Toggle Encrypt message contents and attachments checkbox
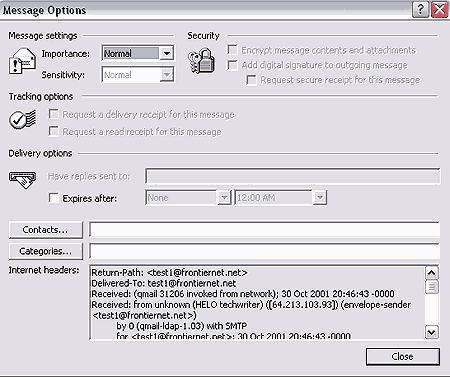The width and height of the screenshot is (450, 377). (x=232, y=50)
